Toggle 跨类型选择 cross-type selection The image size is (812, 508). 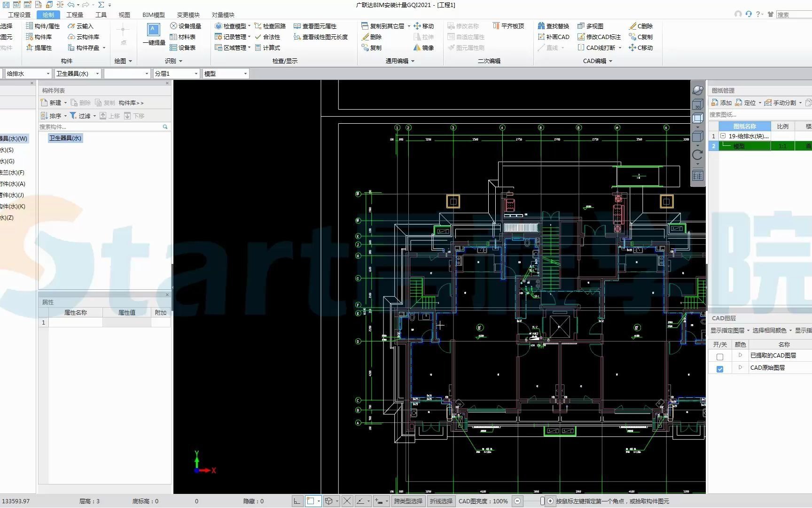pyautogui.click(x=408, y=501)
